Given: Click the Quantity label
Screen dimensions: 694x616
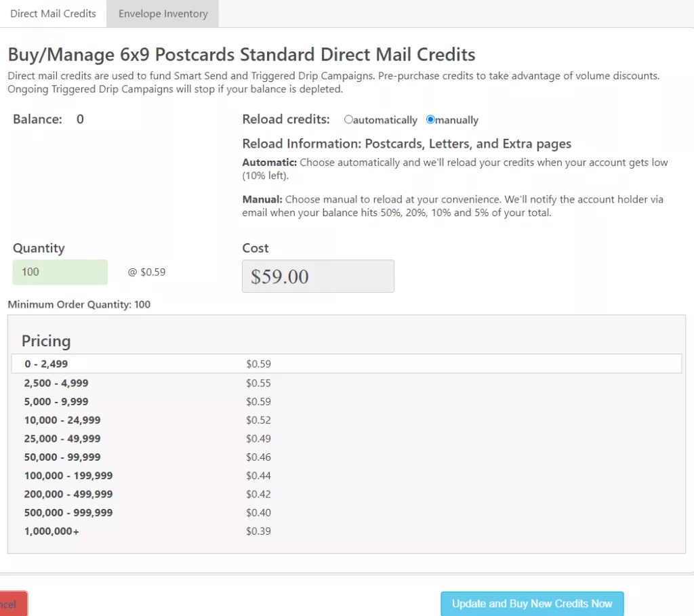Looking at the screenshot, I should click(x=39, y=248).
